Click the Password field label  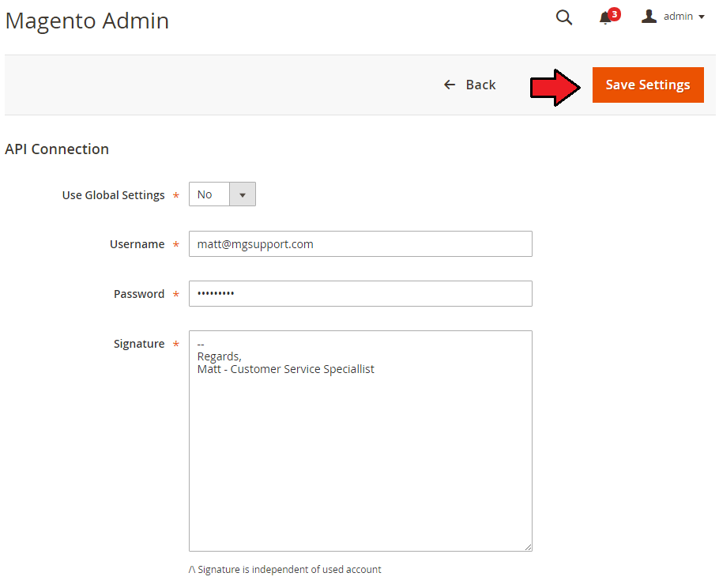tap(139, 294)
